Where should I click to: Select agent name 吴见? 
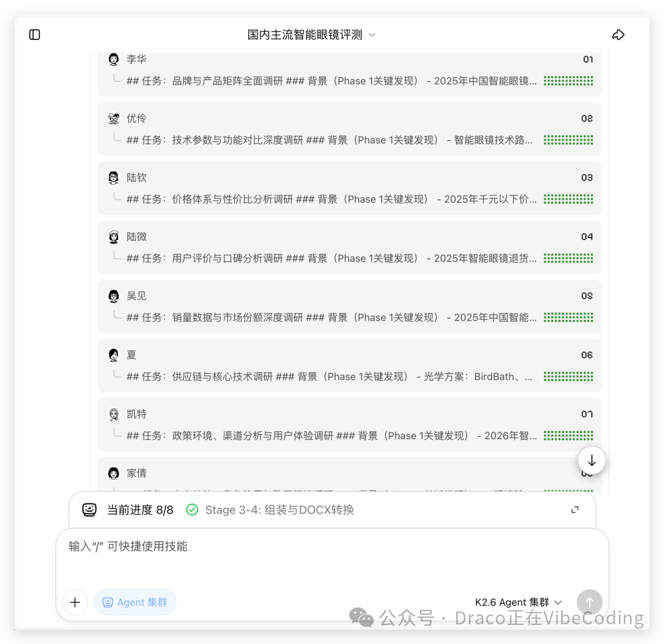click(136, 296)
